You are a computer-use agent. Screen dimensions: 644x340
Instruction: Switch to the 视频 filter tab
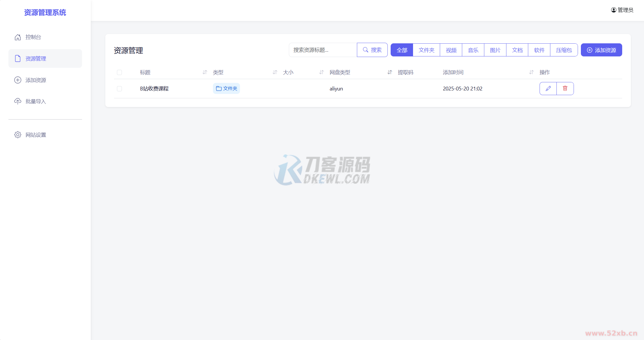pos(451,50)
